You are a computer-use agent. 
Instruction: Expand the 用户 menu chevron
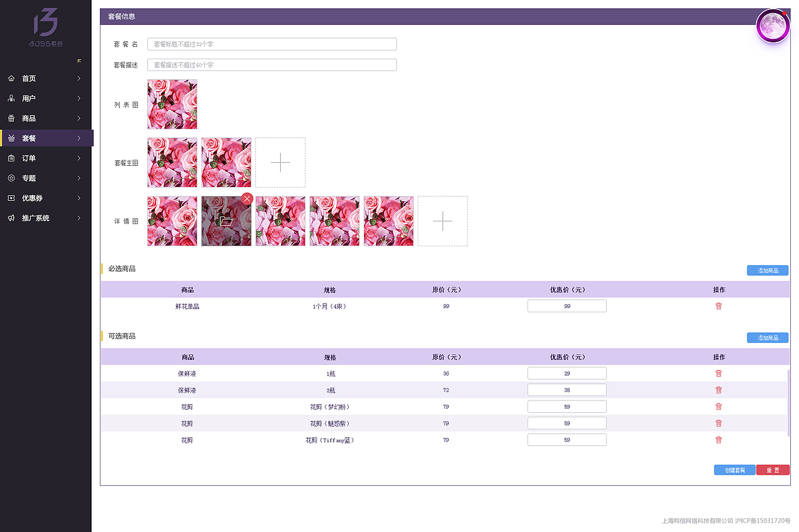[79, 99]
